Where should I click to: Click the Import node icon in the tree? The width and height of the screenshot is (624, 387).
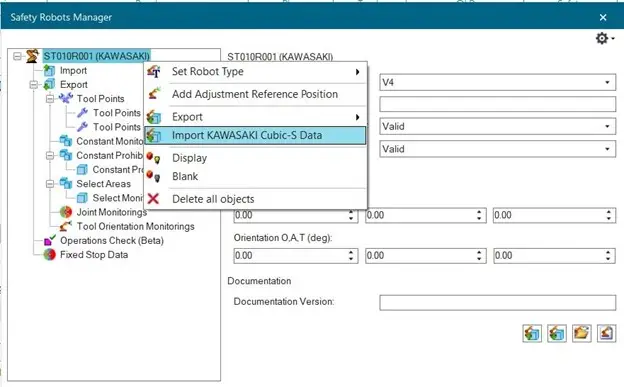point(49,70)
